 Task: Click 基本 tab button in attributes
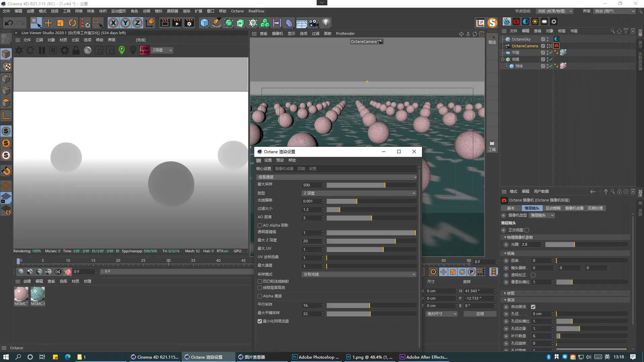coord(511,208)
